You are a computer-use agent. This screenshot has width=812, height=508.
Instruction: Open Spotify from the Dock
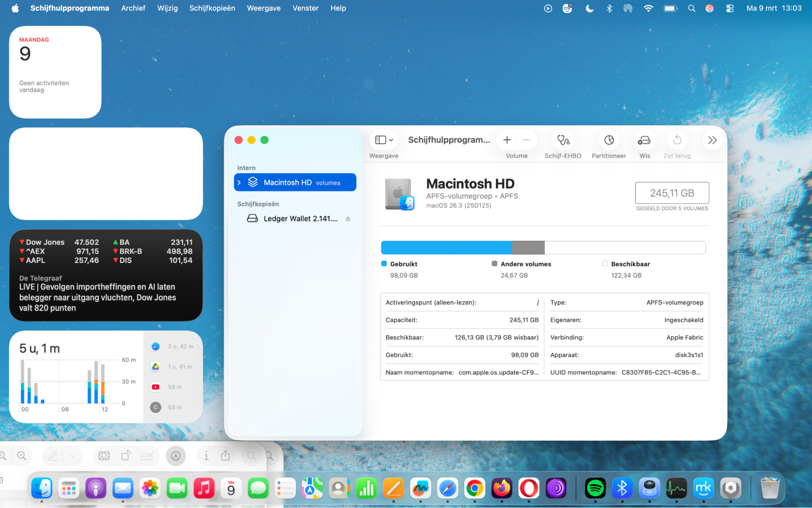click(595, 488)
